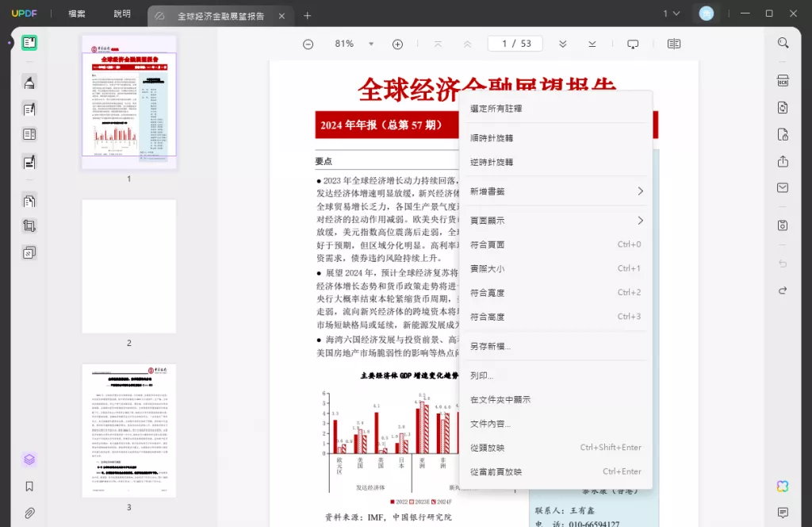
Task: Open the UPDF AI assistant
Action: pos(783,486)
